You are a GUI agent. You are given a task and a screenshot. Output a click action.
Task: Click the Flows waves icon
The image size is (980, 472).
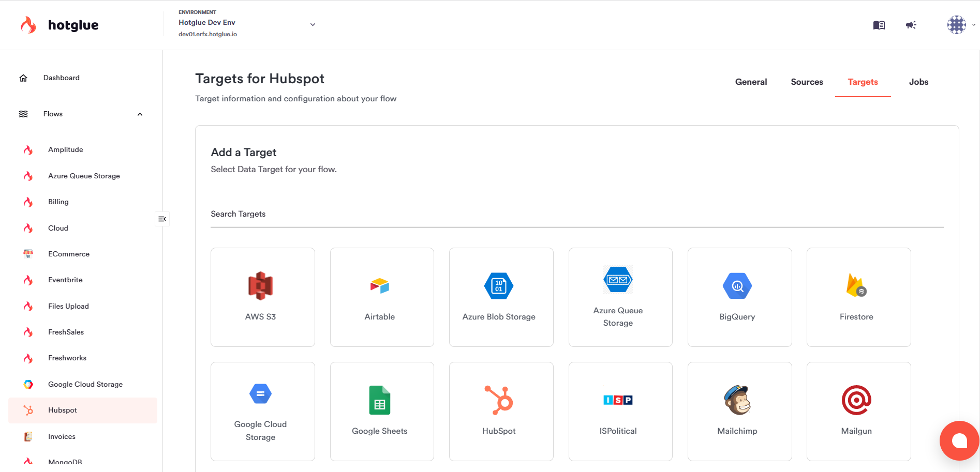click(x=23, y=114)
